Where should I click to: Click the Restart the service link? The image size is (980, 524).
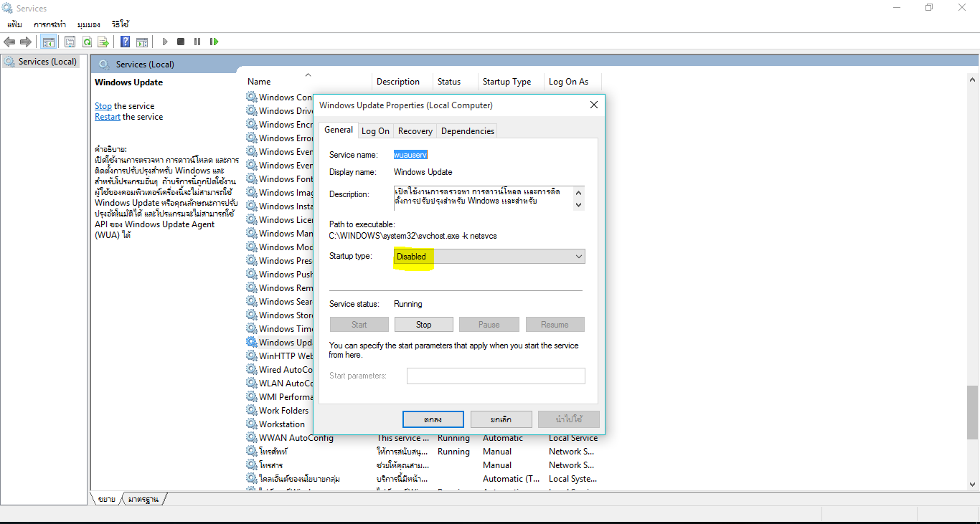pos(108,117)
